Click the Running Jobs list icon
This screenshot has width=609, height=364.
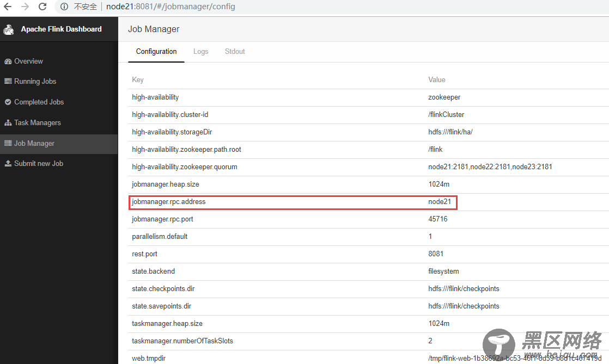point(8,81)
